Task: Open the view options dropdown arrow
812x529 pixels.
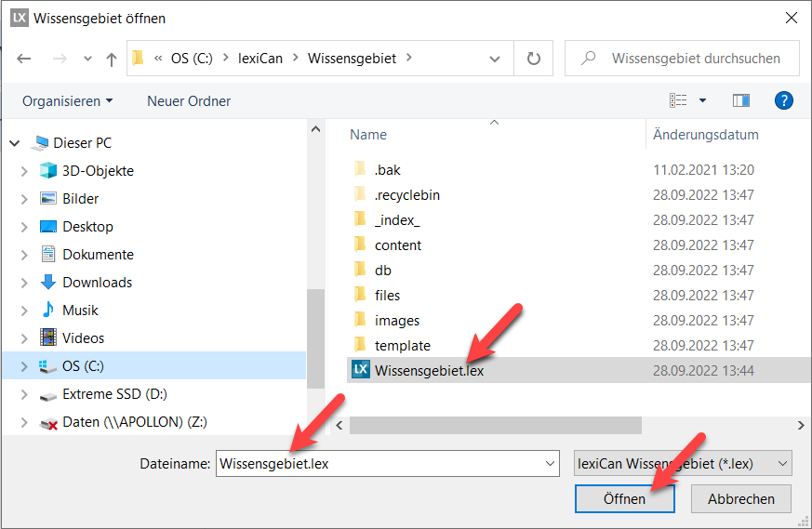Action: [x=702, y=100]
